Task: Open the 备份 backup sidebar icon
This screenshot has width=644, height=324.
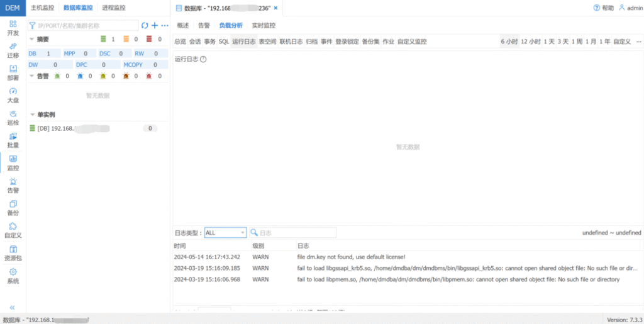Action: 13,204
